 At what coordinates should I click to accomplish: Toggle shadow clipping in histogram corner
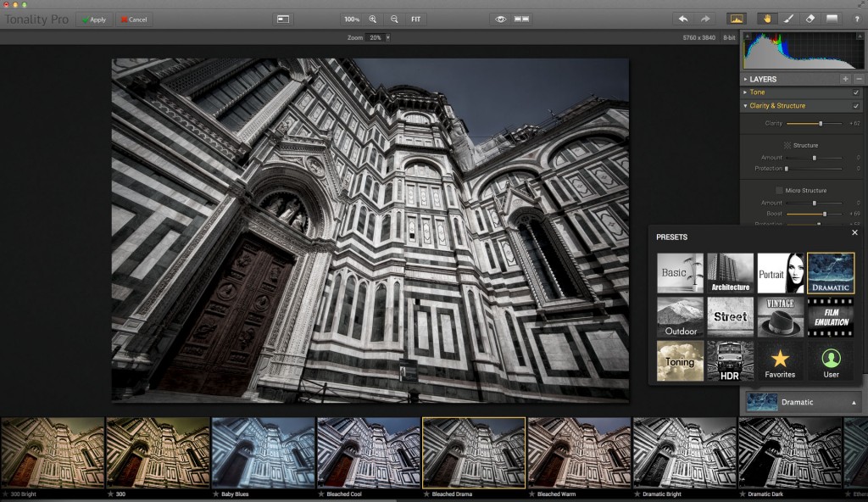(746, 36)
